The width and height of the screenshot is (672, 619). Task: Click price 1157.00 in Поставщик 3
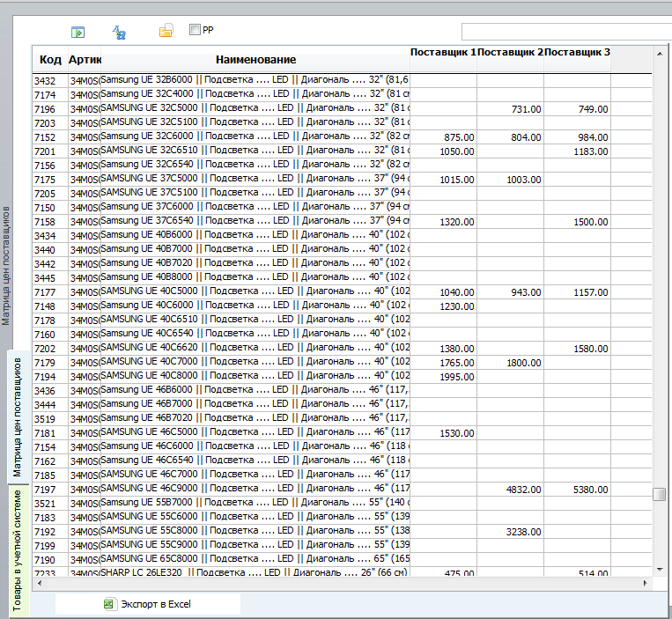591,292
